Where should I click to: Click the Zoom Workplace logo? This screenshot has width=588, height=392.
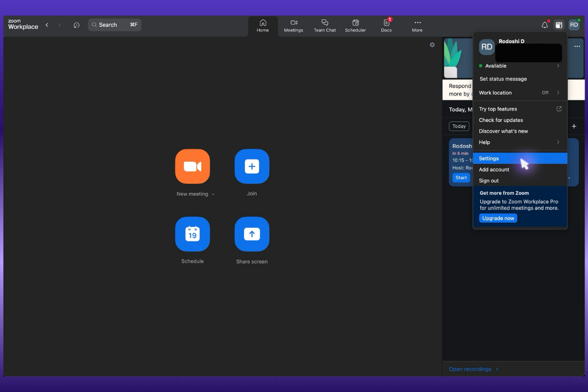[23, 24]
